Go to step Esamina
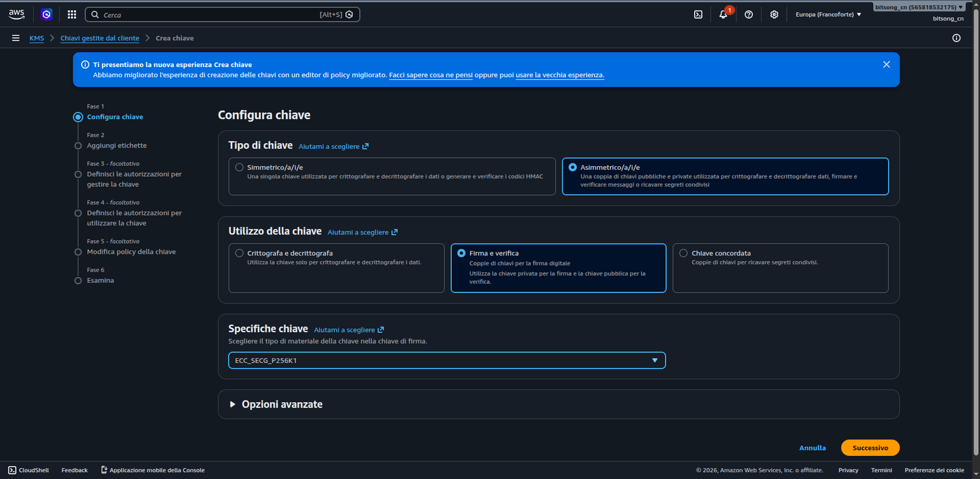Image resolution: width=980 pixels, height=479 pixels. click(x=100, y=280)
